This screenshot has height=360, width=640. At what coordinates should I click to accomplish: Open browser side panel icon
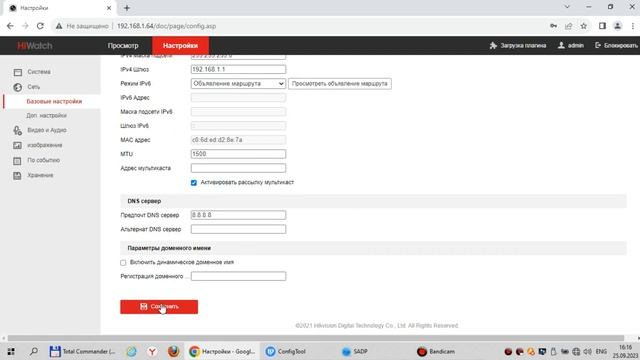click(602, 26)
